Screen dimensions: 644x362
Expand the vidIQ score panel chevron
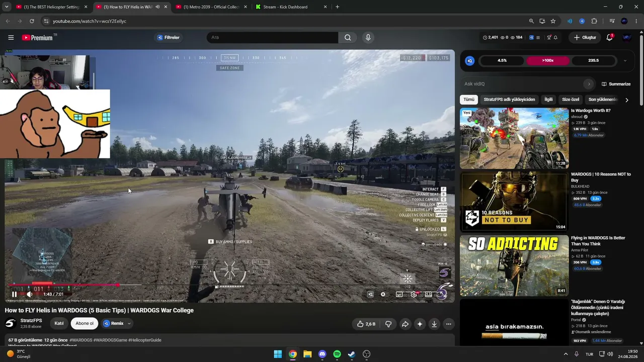625,61
